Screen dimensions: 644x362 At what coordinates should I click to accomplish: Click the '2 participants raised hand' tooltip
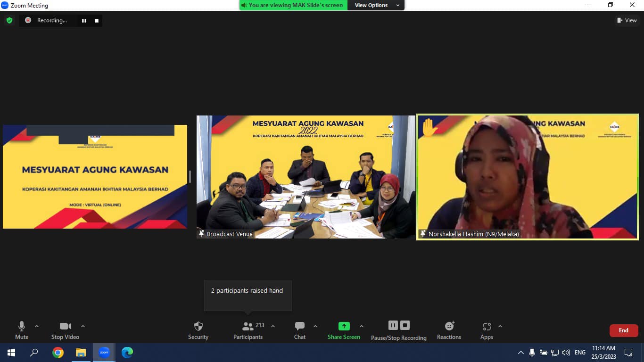248,296
